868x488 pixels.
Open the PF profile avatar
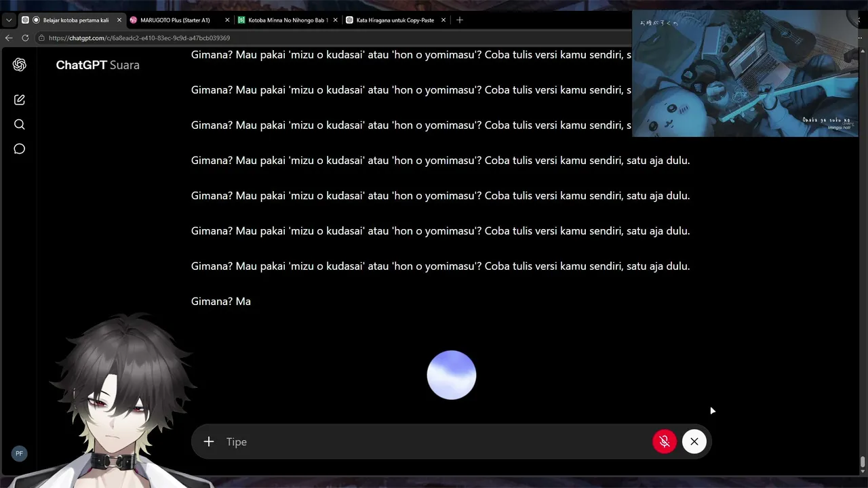coord(19,453)
